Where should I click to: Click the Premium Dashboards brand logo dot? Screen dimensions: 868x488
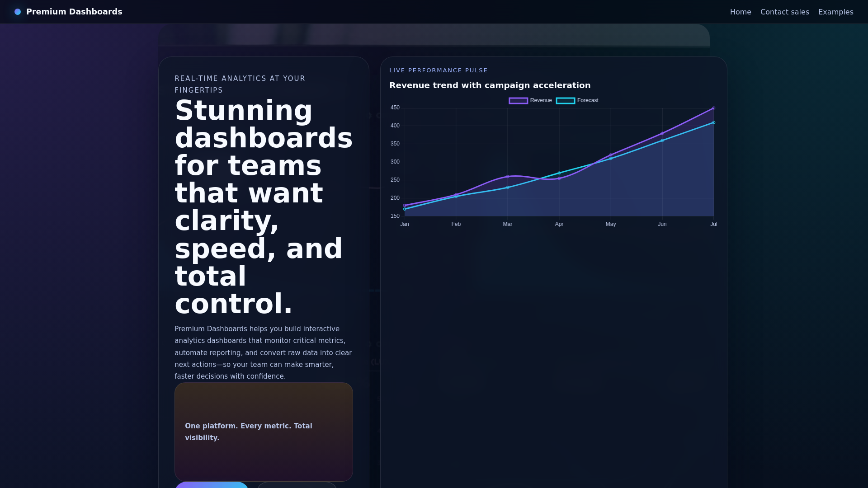18,12
